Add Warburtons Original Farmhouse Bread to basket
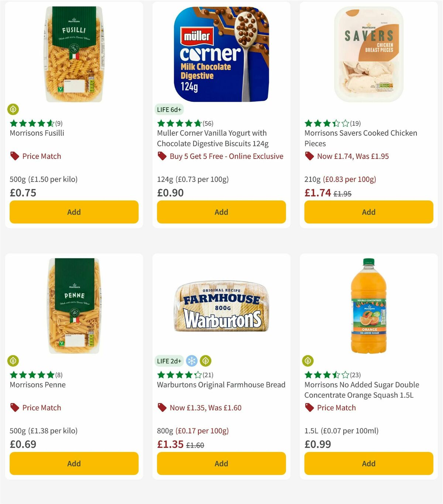The height and width of the screenshot is (504, 443). [221, 463]
